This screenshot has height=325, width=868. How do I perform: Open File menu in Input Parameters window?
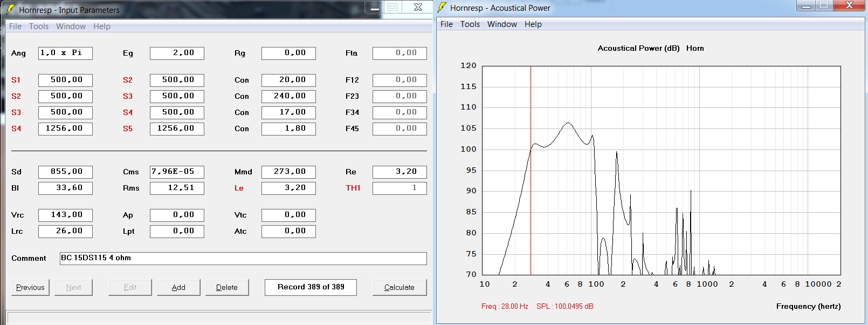(15, 26)
